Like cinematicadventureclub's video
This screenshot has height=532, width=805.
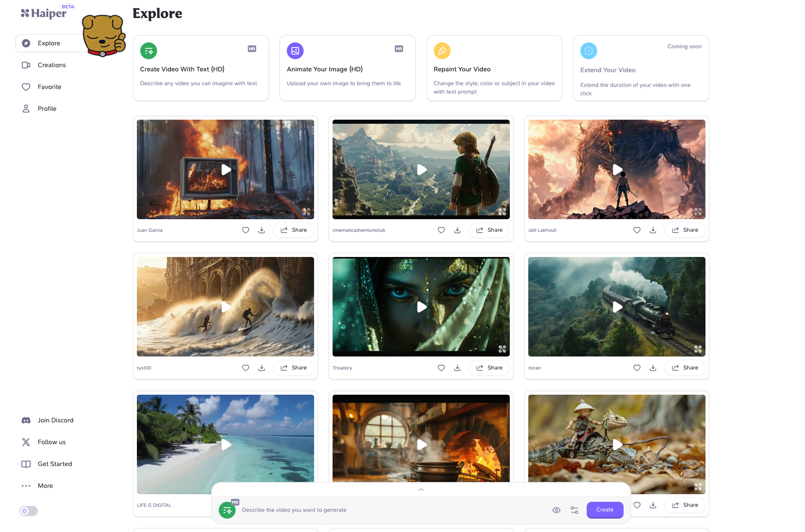[x=441, y=230]
